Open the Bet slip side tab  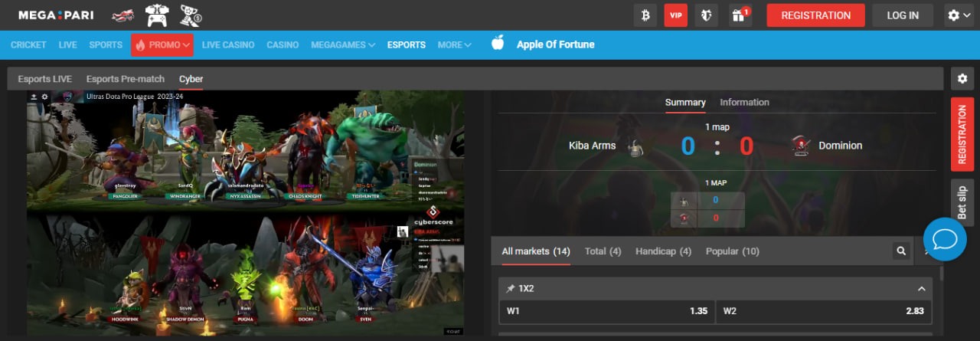962,202
